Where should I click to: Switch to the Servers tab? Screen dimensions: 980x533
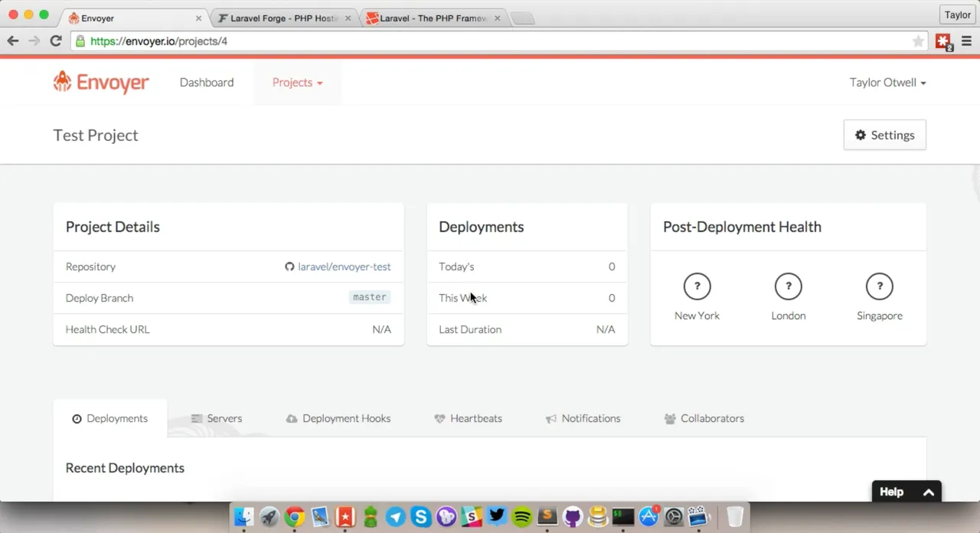click(x=217, y=418)
